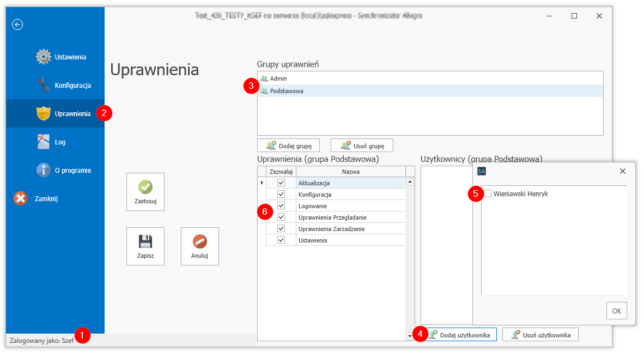This screenshot has width=644, height=357.
Task: Click the Dodaj grupę button
Action: click(288, 146)
